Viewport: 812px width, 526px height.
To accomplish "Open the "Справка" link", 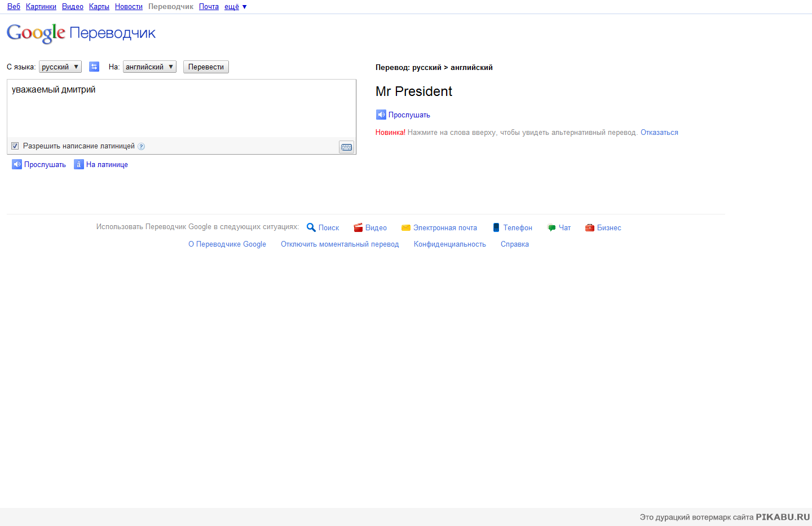I will [x=515, y=244].
